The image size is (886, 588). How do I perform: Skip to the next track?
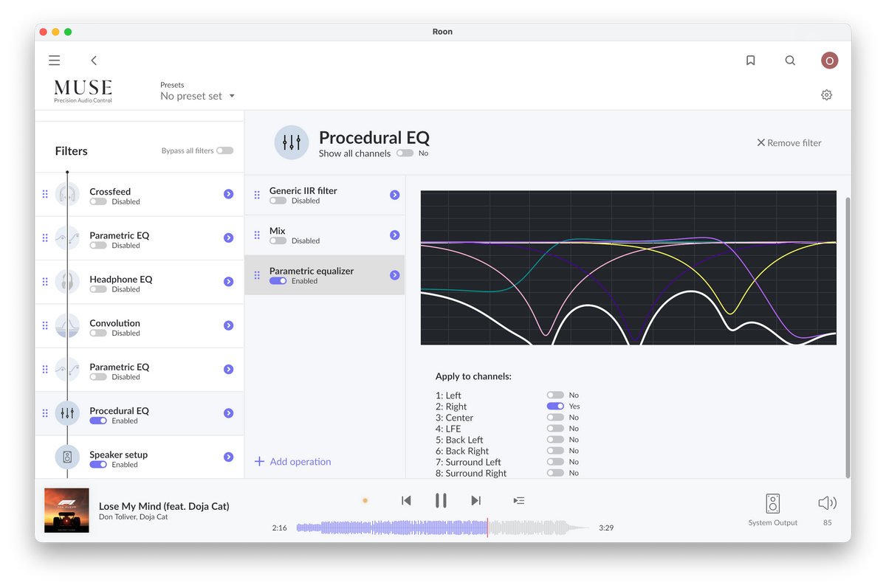point(475,500)
